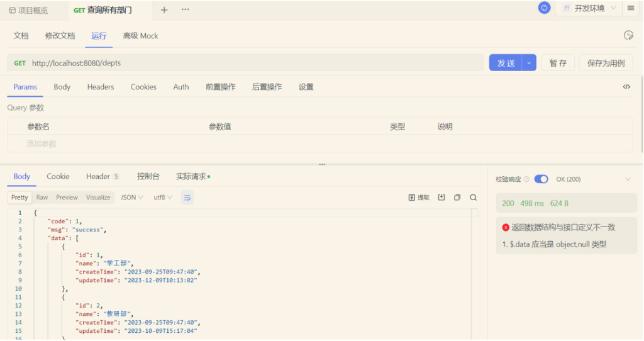The height and width of the screenshot is (341, 644).
Task: Switch to the Headers request tab
Action: pos(101,87)
